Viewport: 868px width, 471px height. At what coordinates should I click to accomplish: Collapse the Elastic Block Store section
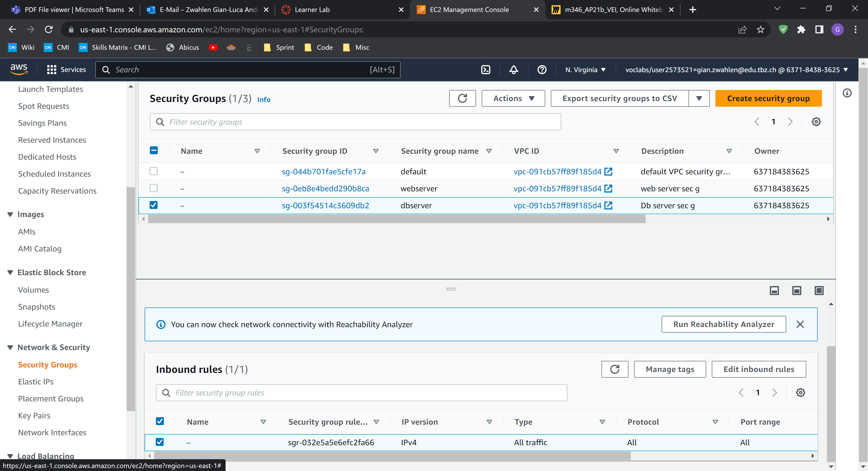(x=10, y=272)
